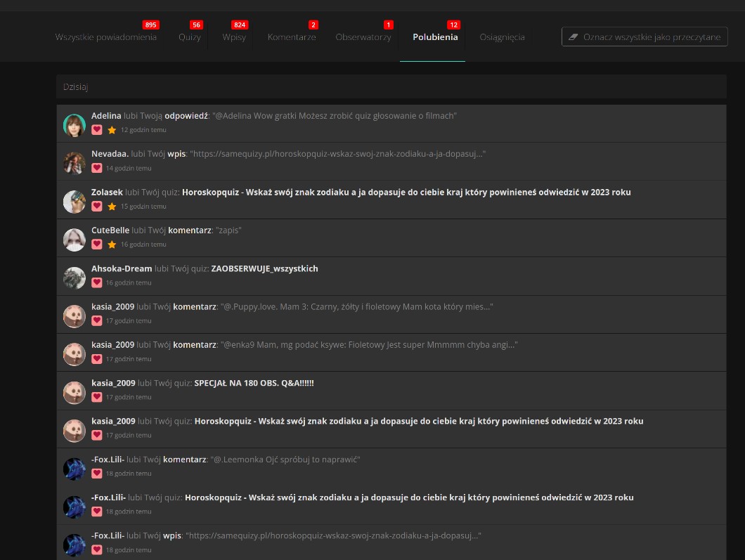Image resolution: width=745 pixels, height=560 pixels.
Task: Click the Nevadaa. username link
Action: click(110, 154)
